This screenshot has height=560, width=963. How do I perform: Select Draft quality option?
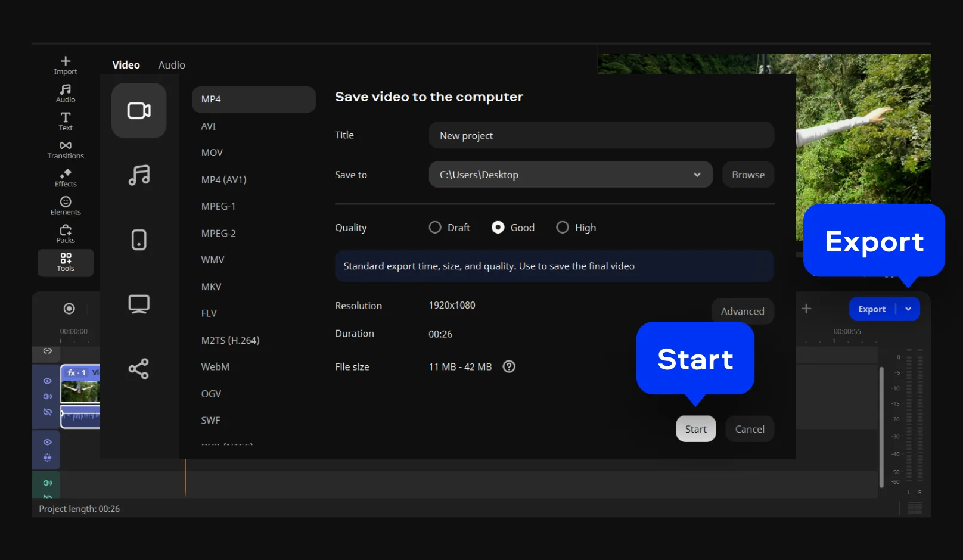point(435,228)
